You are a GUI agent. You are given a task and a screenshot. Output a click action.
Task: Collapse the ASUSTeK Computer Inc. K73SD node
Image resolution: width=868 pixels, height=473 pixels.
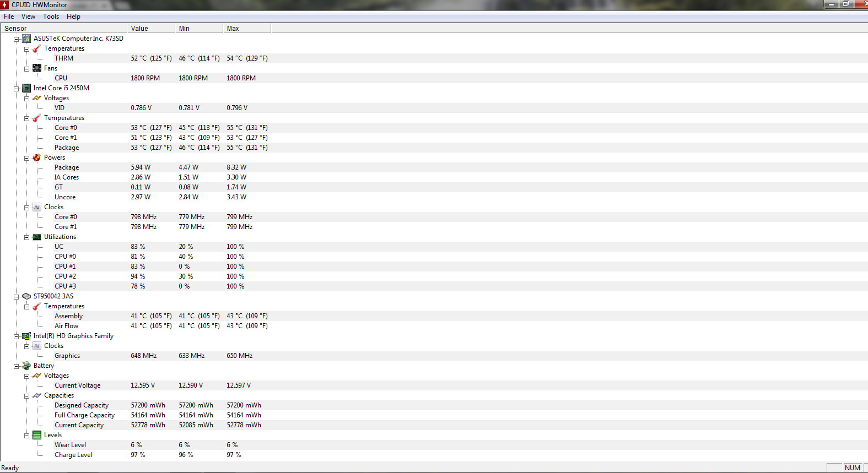[16, 39]
